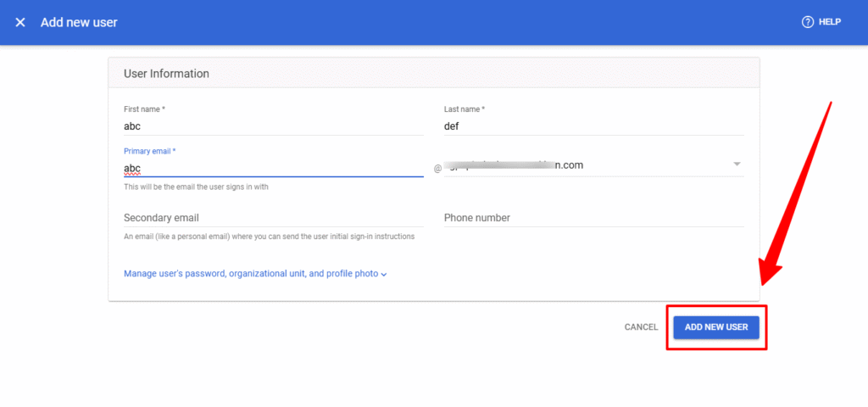Click the Secondary email field

pos(273,218)
